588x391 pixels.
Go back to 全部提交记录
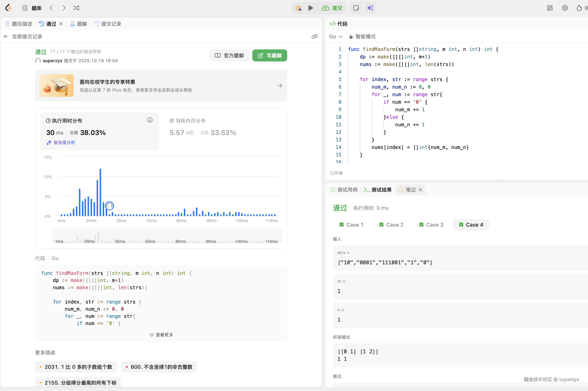(23, 36)
